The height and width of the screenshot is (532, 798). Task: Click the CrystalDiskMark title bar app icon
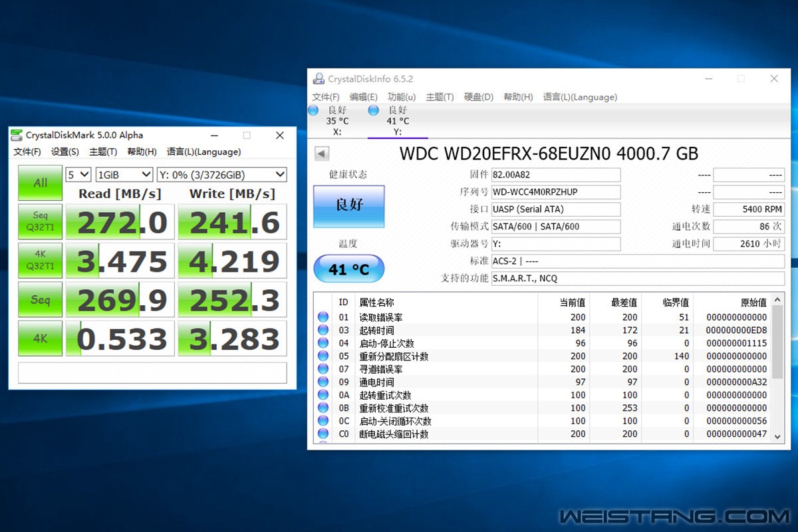coord(17,135)
